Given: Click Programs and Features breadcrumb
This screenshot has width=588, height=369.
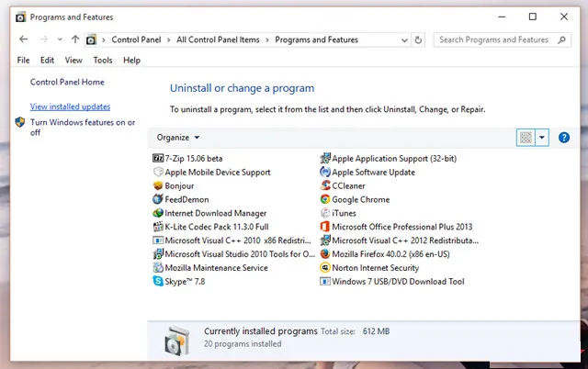Looking at the screenshot, I should pos(316,39).
